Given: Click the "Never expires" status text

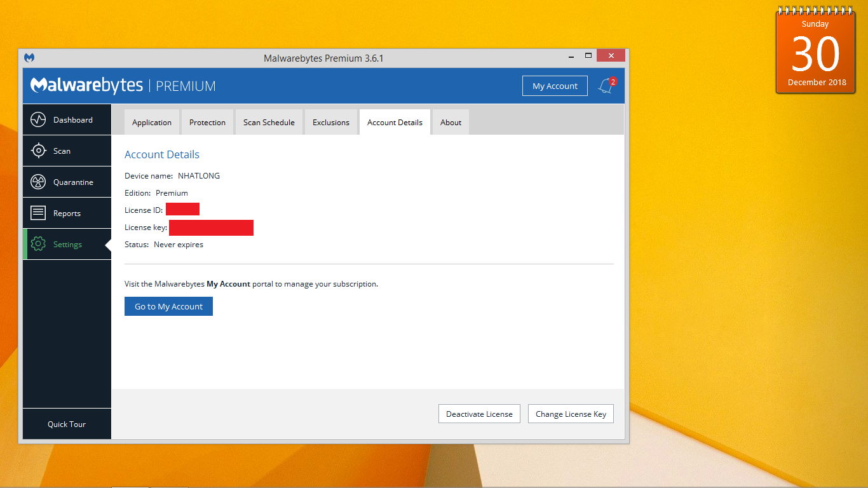Looking at the screenshot, I should (179, 244).
